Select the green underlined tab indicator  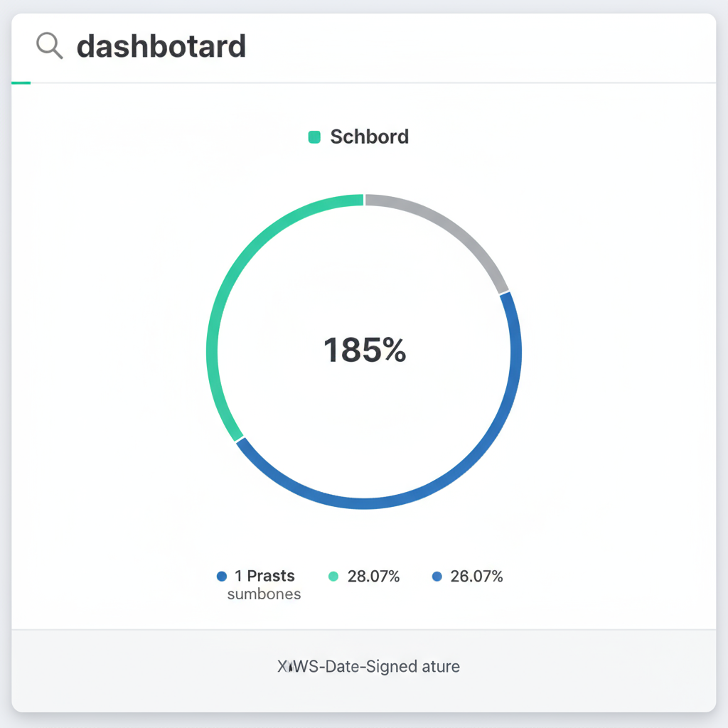click(21, 83)
